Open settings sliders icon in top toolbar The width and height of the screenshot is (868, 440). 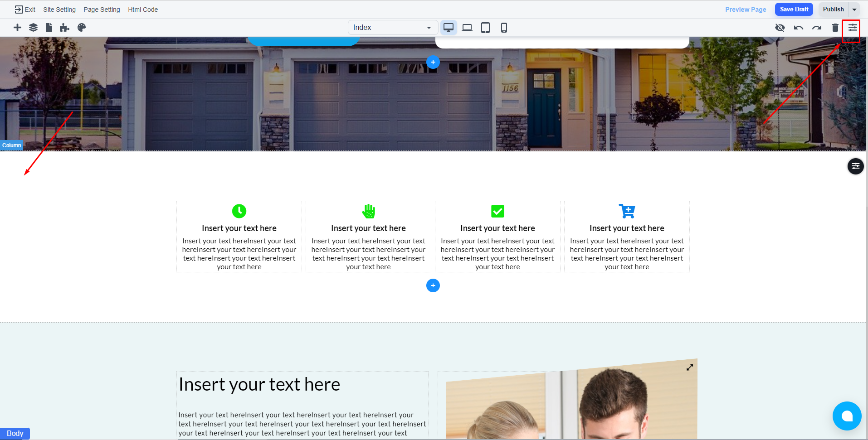coord(853,28)
